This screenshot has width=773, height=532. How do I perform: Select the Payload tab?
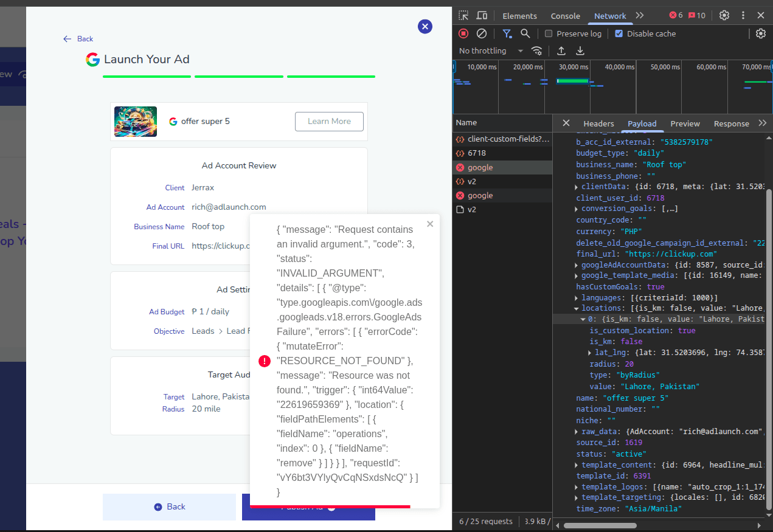642,123
